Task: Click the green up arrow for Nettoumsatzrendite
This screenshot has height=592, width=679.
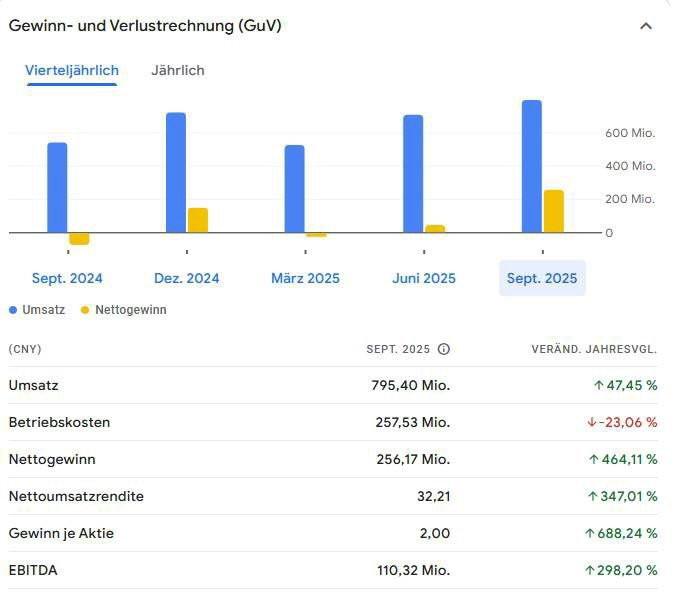Action: click(591, 496)
